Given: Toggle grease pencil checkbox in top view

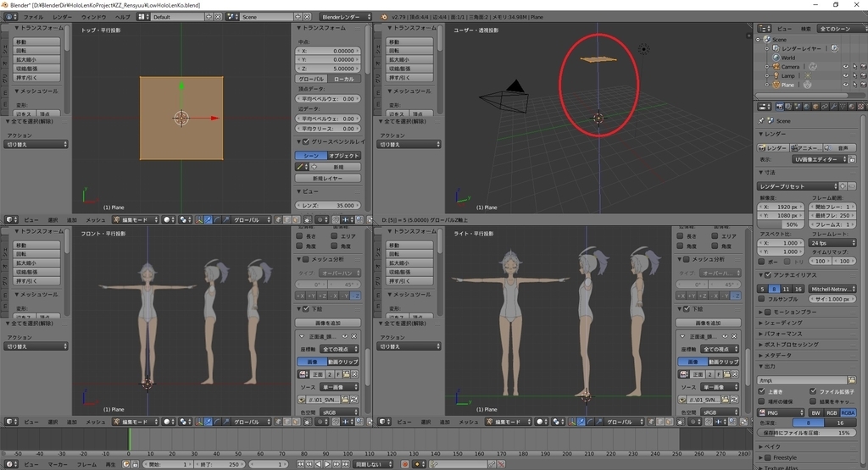Looking at the screenshot, I should pyautogui.click(x=305, y=141).
